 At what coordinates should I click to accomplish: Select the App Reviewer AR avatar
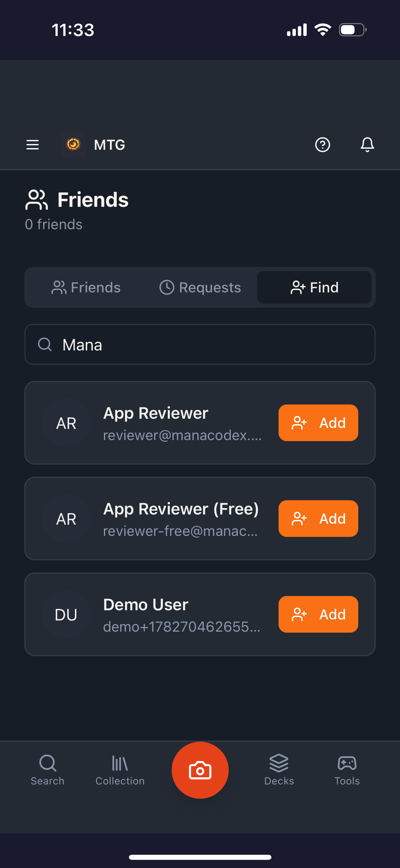click(66, 423)
